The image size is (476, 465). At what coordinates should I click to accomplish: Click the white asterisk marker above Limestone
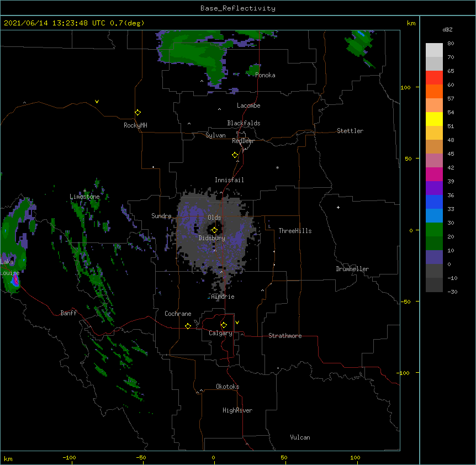coord(84,191)
